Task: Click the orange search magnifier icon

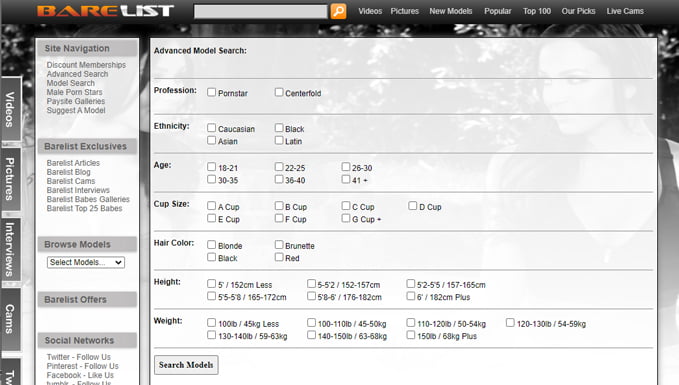Action: pyautogui.click(x=338, y=11)
